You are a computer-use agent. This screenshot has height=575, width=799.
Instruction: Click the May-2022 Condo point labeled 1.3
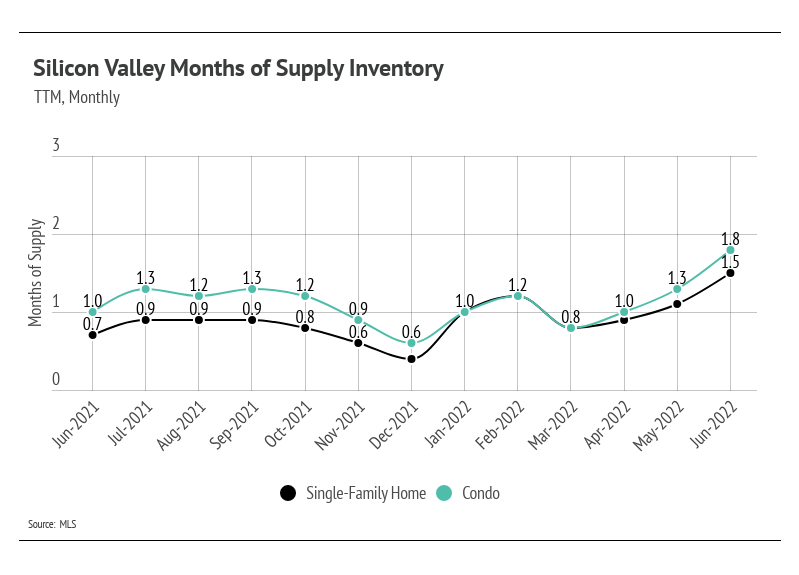click(x=677, y=289)
